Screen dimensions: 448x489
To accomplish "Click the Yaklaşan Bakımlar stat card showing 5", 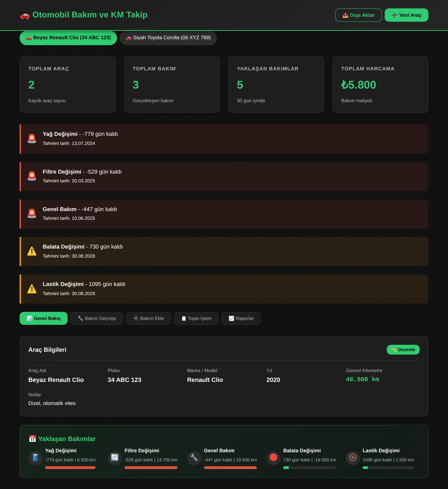I will coord(276,85).
